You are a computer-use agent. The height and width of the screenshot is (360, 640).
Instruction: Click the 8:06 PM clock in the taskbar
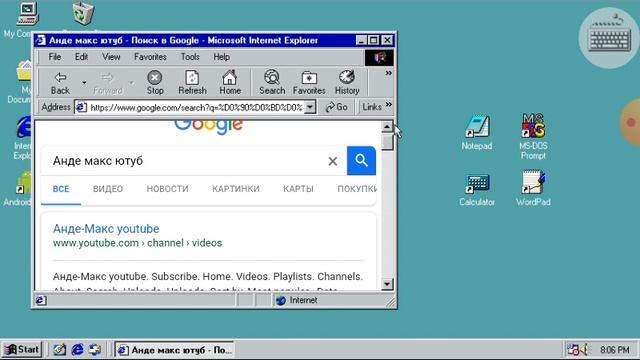coord(614,350)
